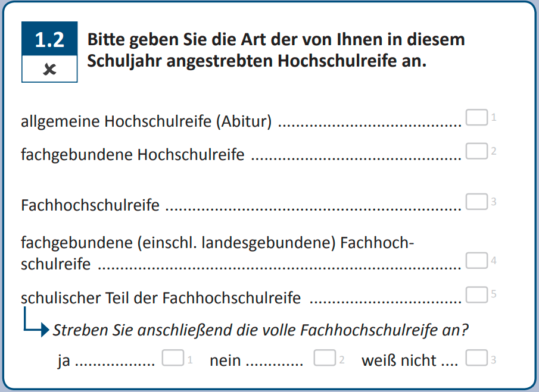Click the blue 1.2 question number badge
This screenshot has width=539, height=392.
click(49, 40)
